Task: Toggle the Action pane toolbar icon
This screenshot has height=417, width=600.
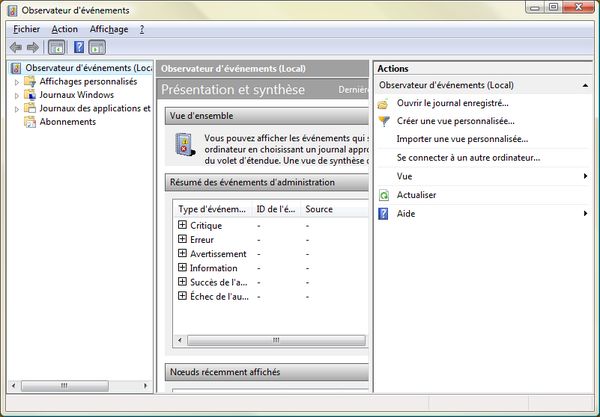Action: (x=97, y=47)
